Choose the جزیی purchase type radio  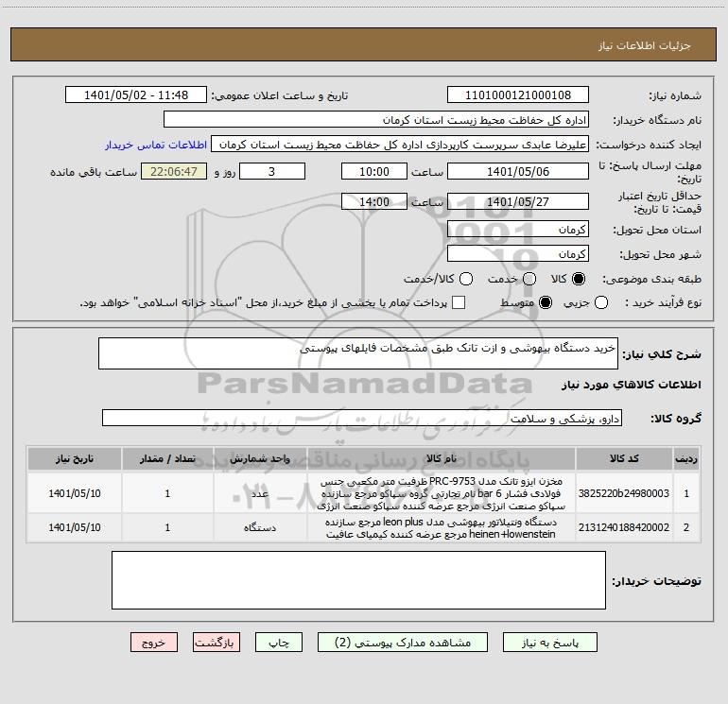pos(601,302)
